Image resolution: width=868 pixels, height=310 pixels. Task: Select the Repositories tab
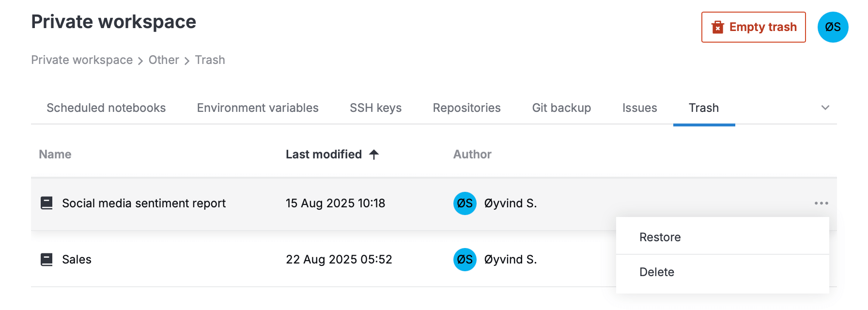pos(466,108)
